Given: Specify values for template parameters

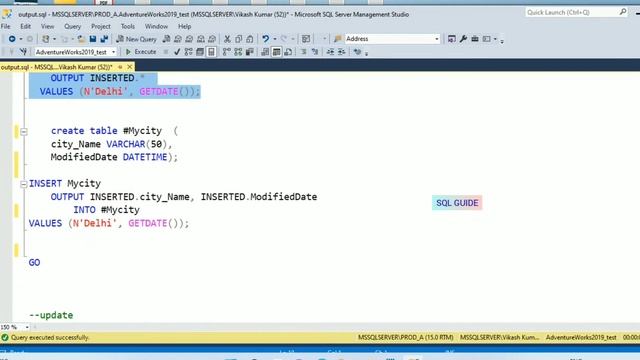Looking at the screenshot, I should tap(358, 52).
